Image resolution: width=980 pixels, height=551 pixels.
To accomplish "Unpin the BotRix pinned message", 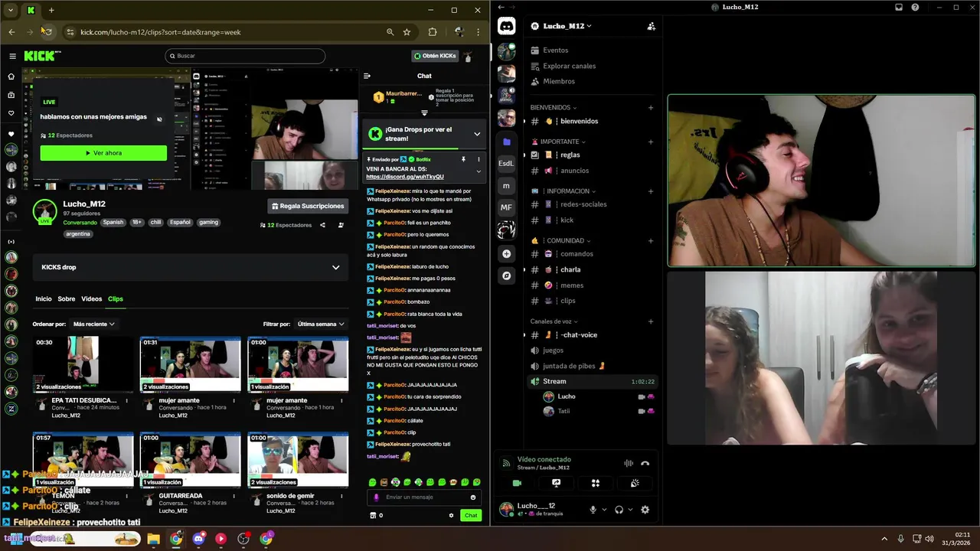I will 463,159.
